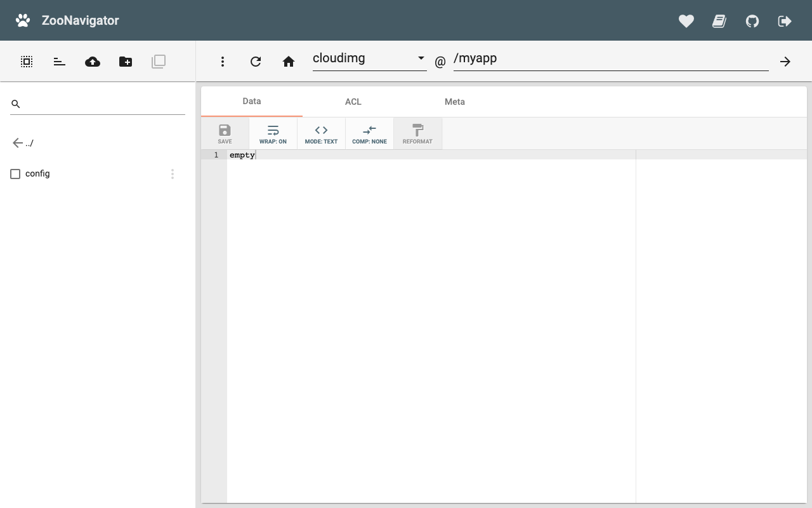Switch to the Meta tab

455,102
